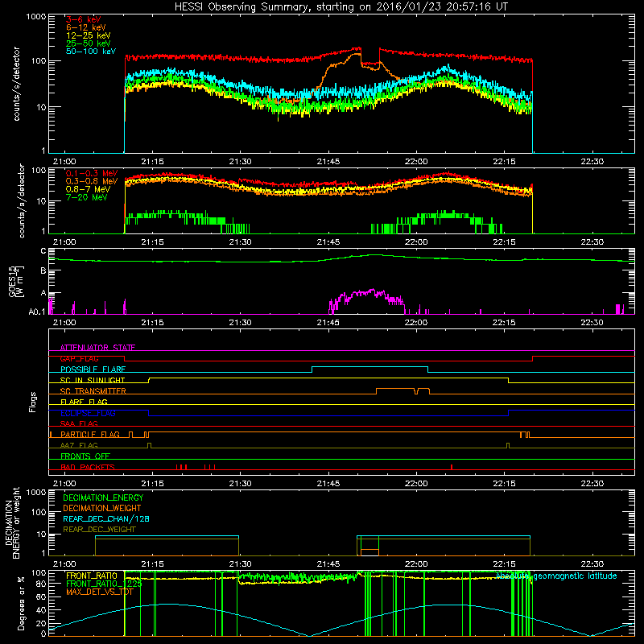Image resolution: width=644 pixels, height=644 pixels.
Task: Click the 0.8-7 MeV legend label
Action: pos(88,189)
